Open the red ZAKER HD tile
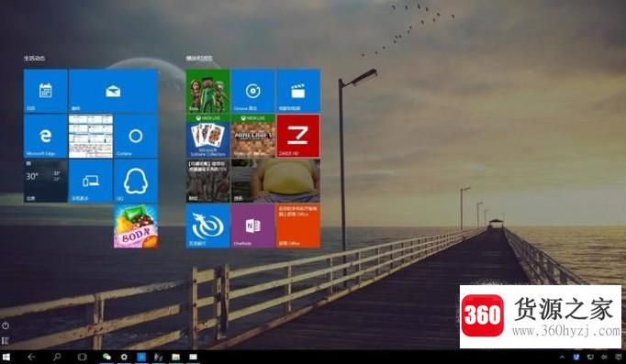Screen dimensions: 626x364 (298, 136)
